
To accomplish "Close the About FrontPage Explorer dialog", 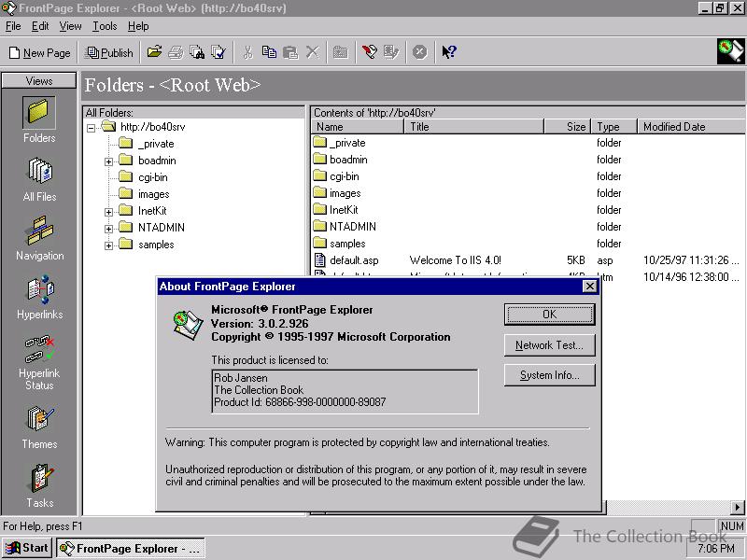I will click(x=590, y=287).
